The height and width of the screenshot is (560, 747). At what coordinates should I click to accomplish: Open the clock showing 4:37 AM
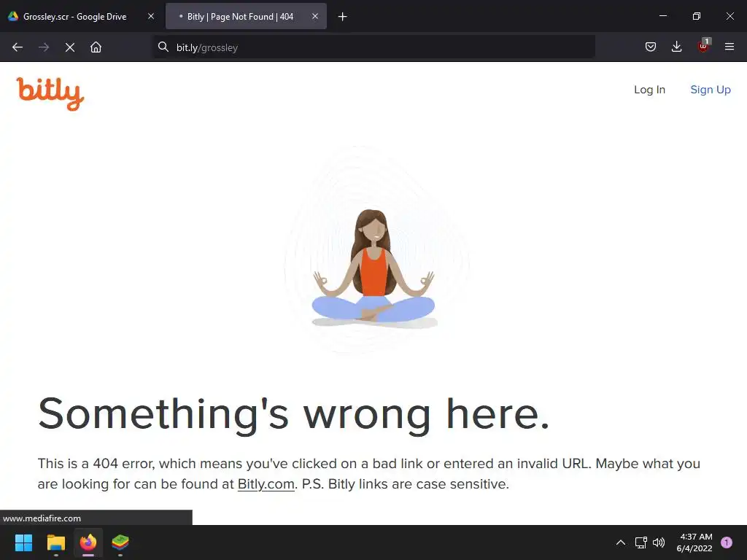(694, 542)
